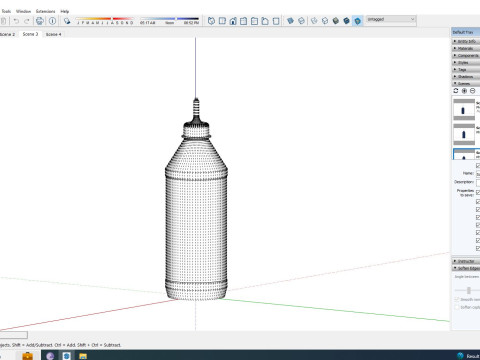Click the Default Tray title bar
Viewport: 480px width, 360px height.
(x=466, y=32)
